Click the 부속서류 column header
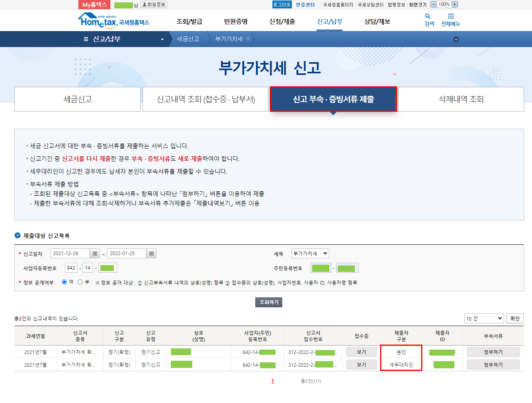 pos(493,336)
